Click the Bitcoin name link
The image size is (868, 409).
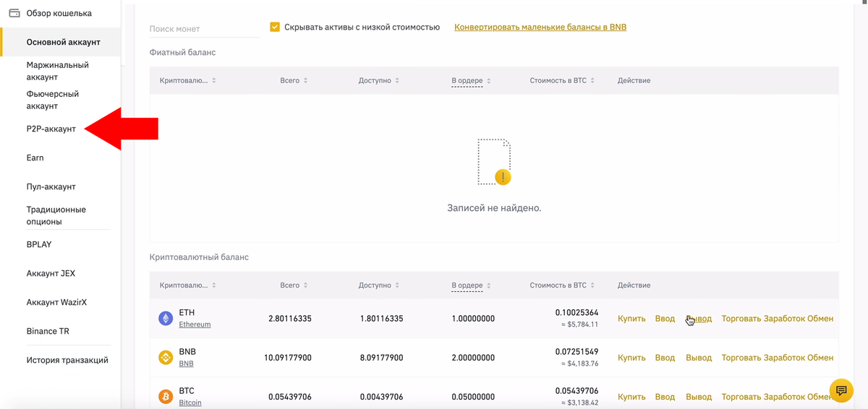coord(190,403)
